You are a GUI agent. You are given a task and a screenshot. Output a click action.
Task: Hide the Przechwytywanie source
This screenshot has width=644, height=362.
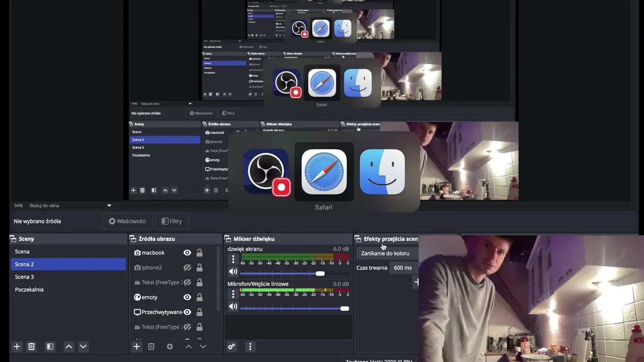(x=187, y=312)
